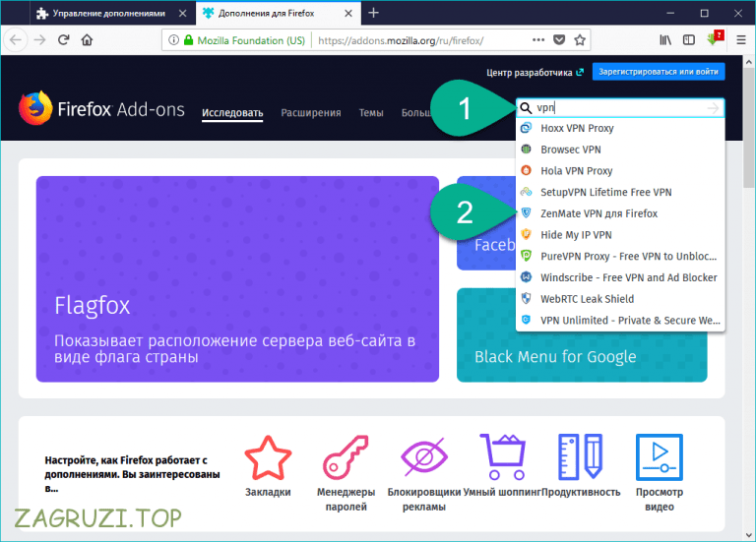Open the Flagfox featured add-on card
756x542 pixels.
tap(237, 279)
